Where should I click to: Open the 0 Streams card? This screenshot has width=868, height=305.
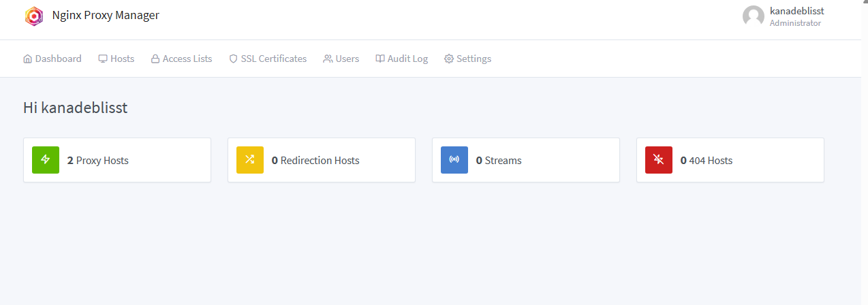point(526,160)
